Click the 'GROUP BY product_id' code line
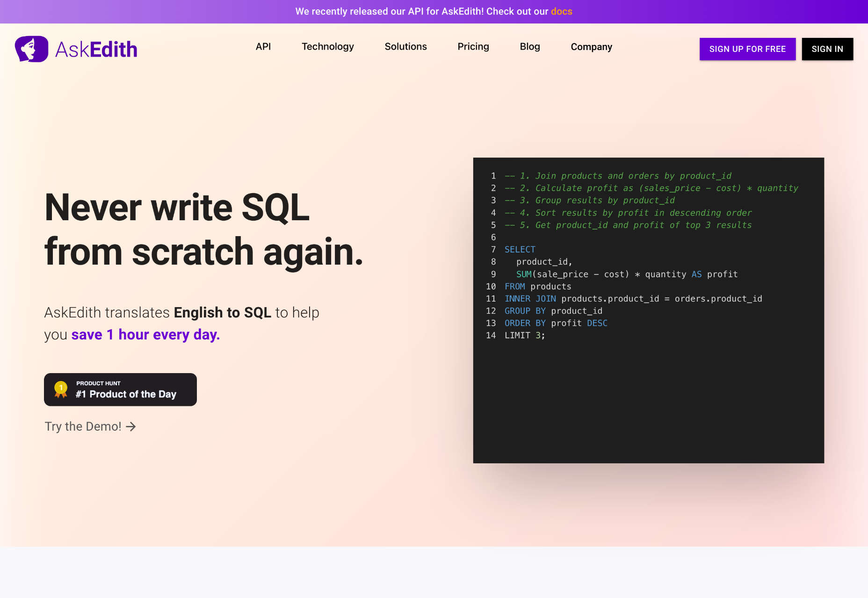 pos(553,311)
